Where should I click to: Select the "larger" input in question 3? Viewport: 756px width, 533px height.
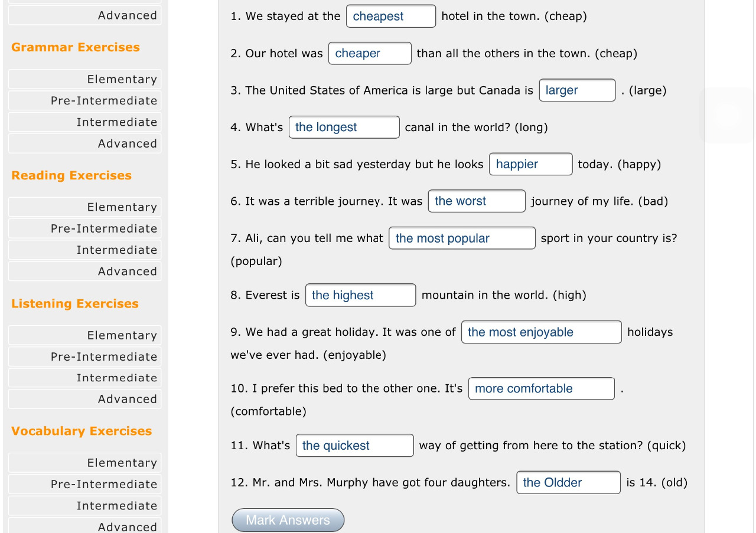coord(577,90)
